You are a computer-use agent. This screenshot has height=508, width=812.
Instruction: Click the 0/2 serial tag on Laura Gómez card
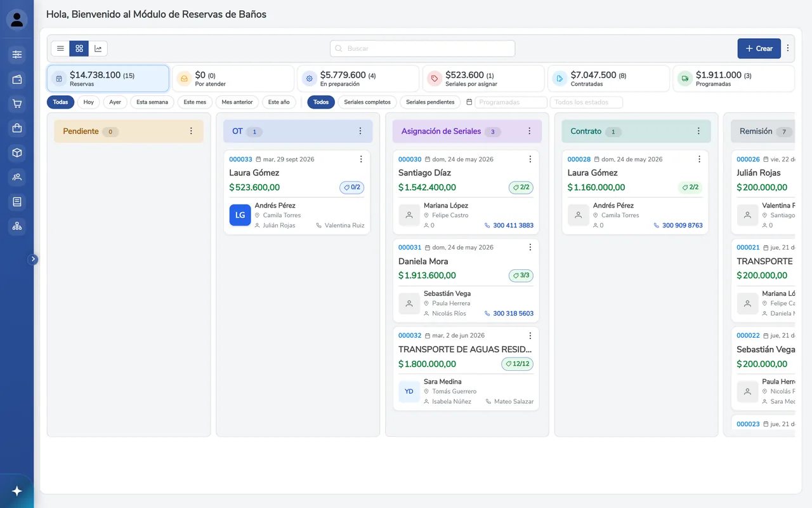(352, 187)
